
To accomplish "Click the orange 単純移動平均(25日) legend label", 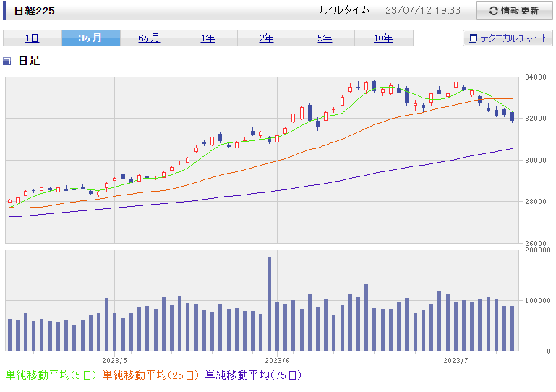I will (150, 375).
